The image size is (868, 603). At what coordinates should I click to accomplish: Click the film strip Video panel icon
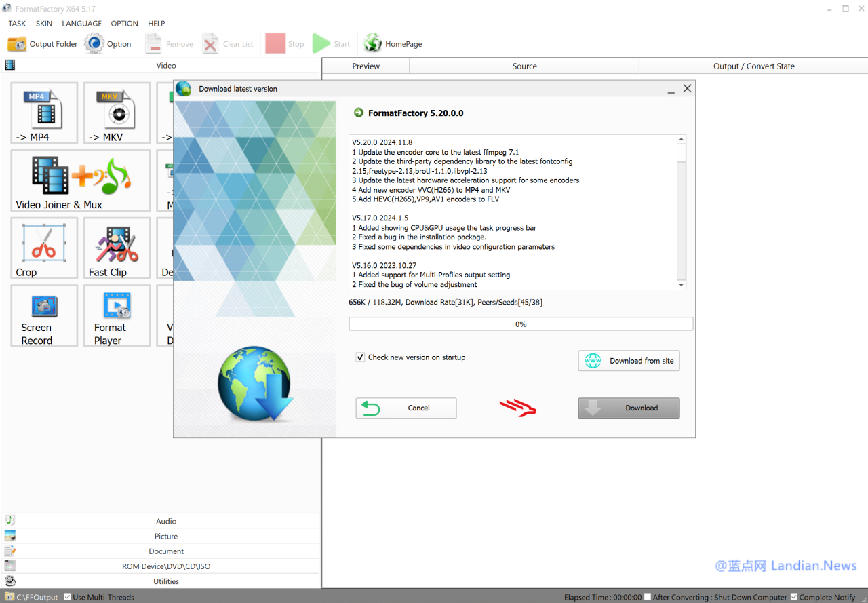(x=9, y=65)
